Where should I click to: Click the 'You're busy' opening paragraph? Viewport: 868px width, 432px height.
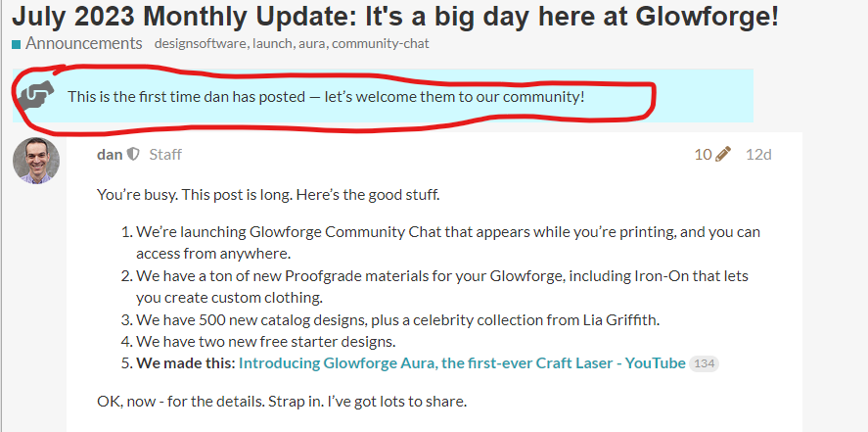coord(268,195)
